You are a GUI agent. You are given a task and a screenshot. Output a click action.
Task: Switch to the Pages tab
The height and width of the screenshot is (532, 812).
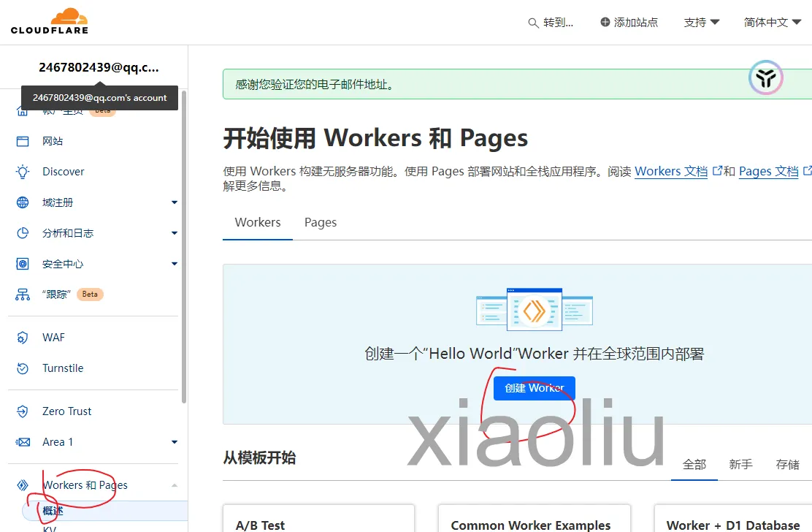coord(320,223)
